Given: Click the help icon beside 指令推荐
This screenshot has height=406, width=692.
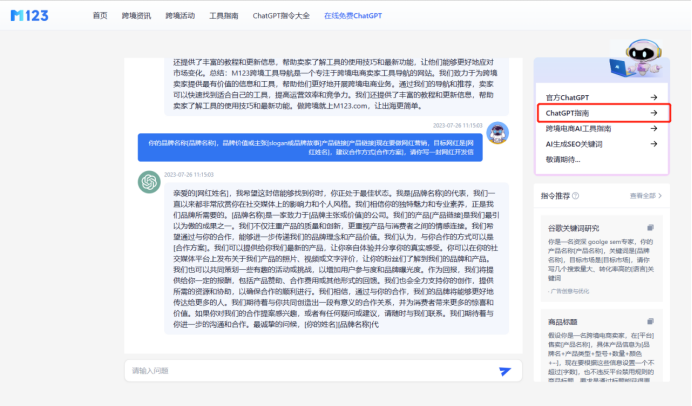Looking at the screenshot, I should pos(575,196).
